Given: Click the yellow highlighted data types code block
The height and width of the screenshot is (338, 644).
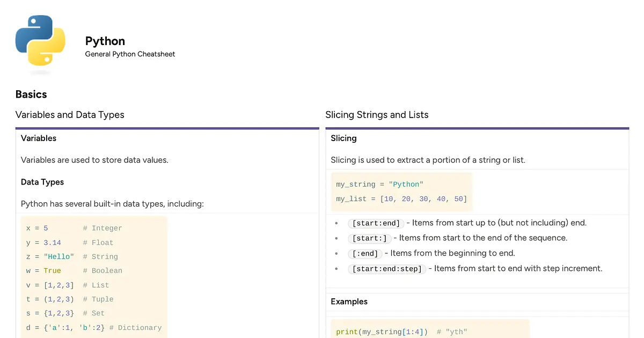Looking at the screenshot, I should click(94, 276).
